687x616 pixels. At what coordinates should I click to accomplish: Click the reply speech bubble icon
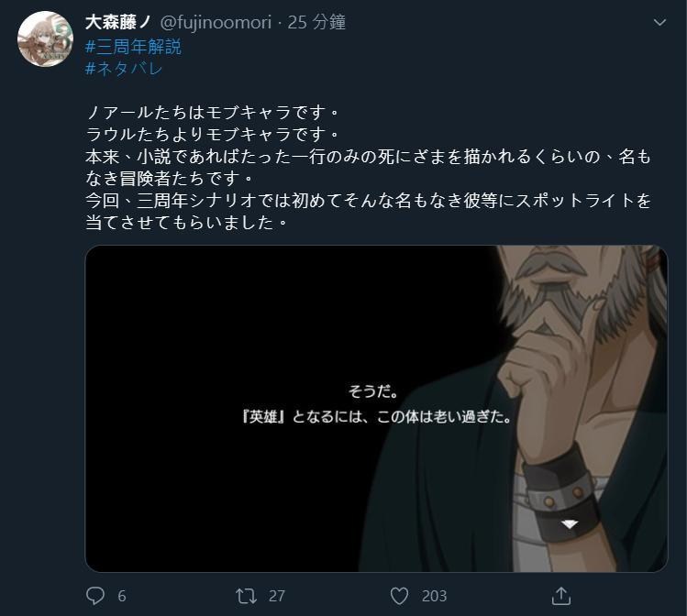[x=95, y=596]
